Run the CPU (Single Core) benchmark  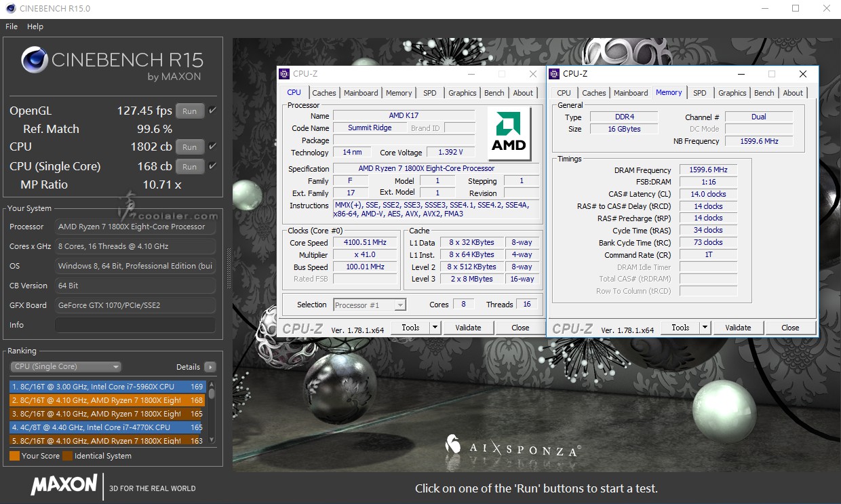coord(190,166)
